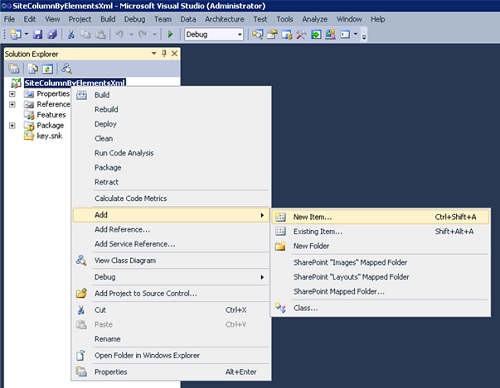Click the New Folder icon in submenu
500x388 pixels.
[x=280, y=246]
